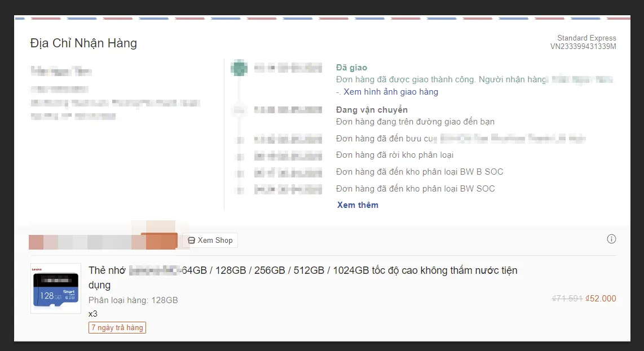The width and height of the screenshot is (644, 351).
Task: Click the info icon beside the shop row
Action: 611,239
